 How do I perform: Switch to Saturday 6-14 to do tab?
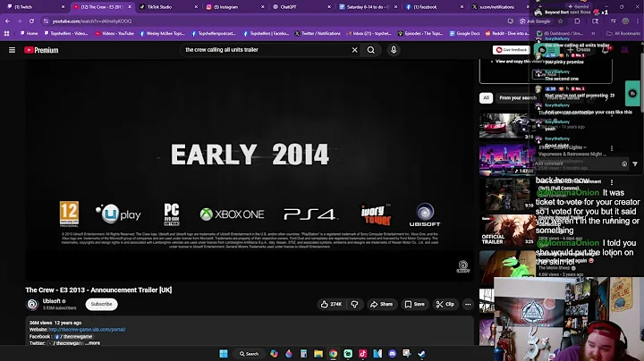tap(368, 6)
